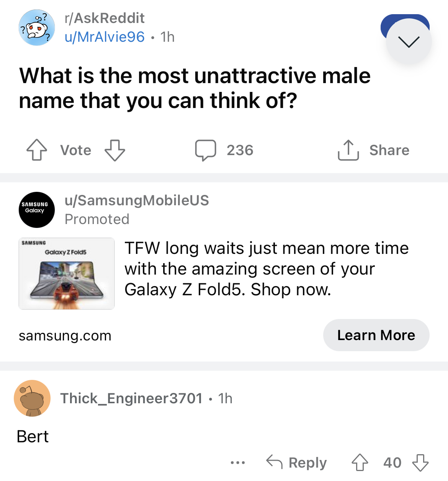
Task: Open the SamsungMobileUS profile avatar
Action: point(37,210)
